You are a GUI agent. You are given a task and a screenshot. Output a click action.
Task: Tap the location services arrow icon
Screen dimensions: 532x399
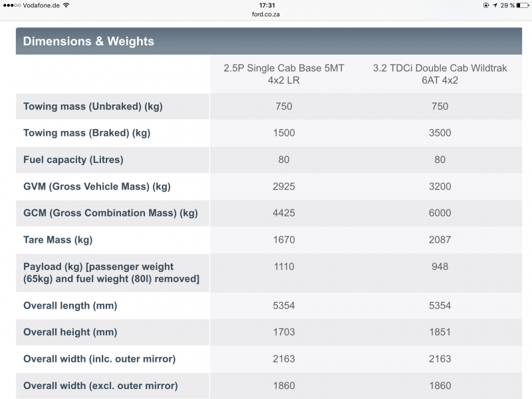tap(495, 5)
